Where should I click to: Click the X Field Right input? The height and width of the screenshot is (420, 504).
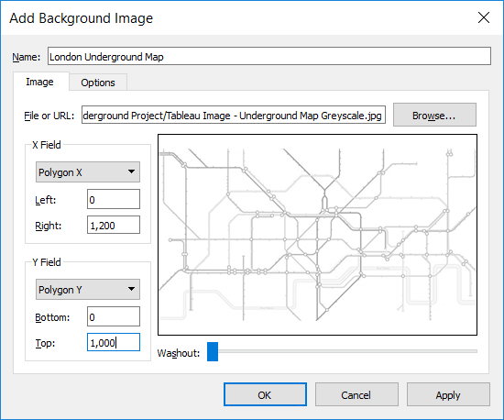(114, 225)
